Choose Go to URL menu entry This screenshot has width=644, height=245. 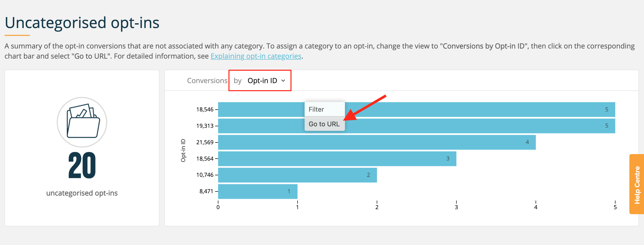point(325,124)
